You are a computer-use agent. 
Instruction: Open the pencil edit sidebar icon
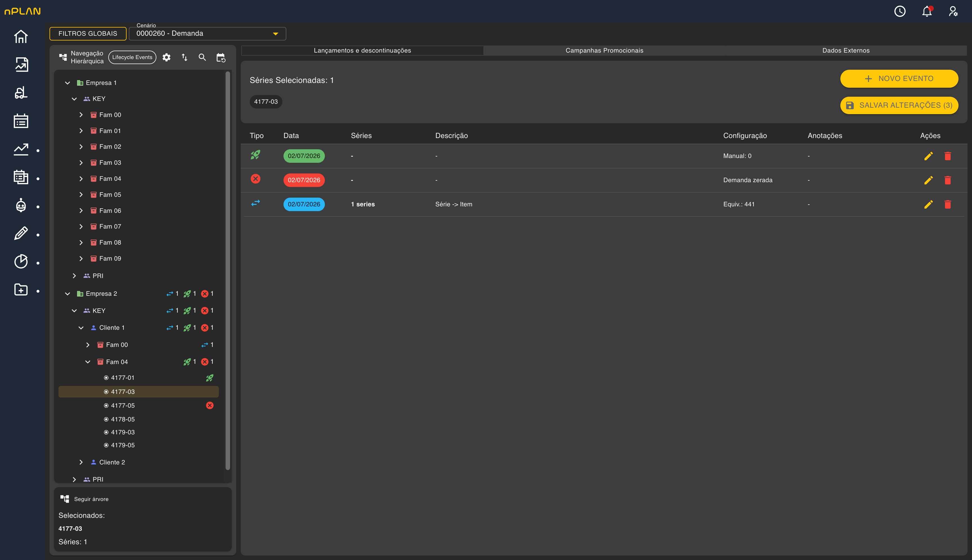click(21, 233)
